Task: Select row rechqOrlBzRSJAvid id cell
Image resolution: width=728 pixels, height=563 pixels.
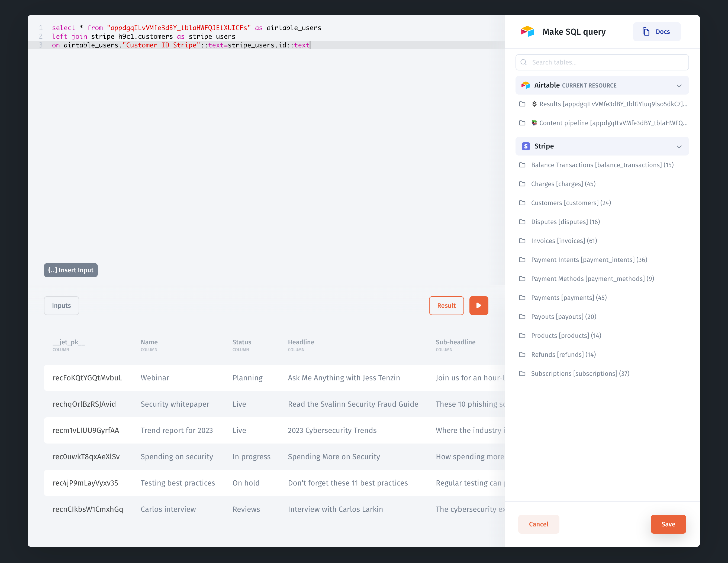Action: [84, 404]
